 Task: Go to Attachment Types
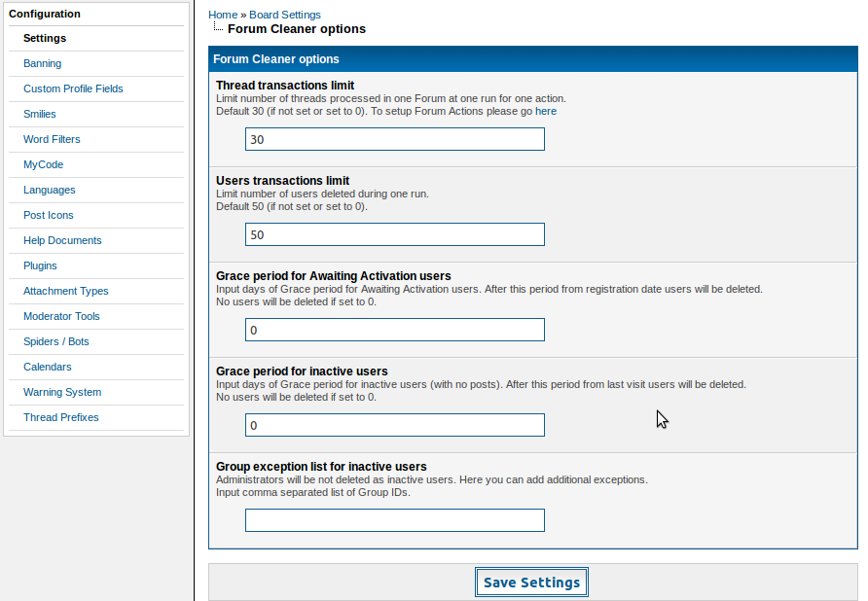[65, 291]
